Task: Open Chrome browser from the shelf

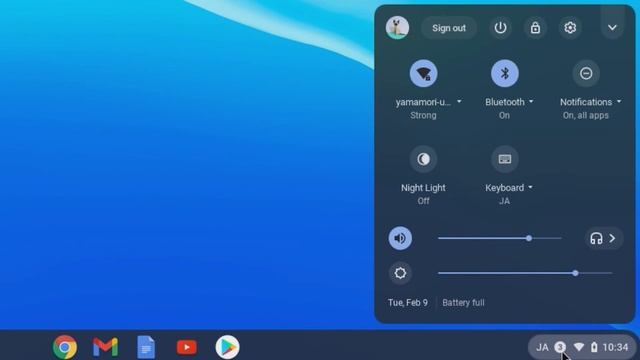Action: (65, 347)
